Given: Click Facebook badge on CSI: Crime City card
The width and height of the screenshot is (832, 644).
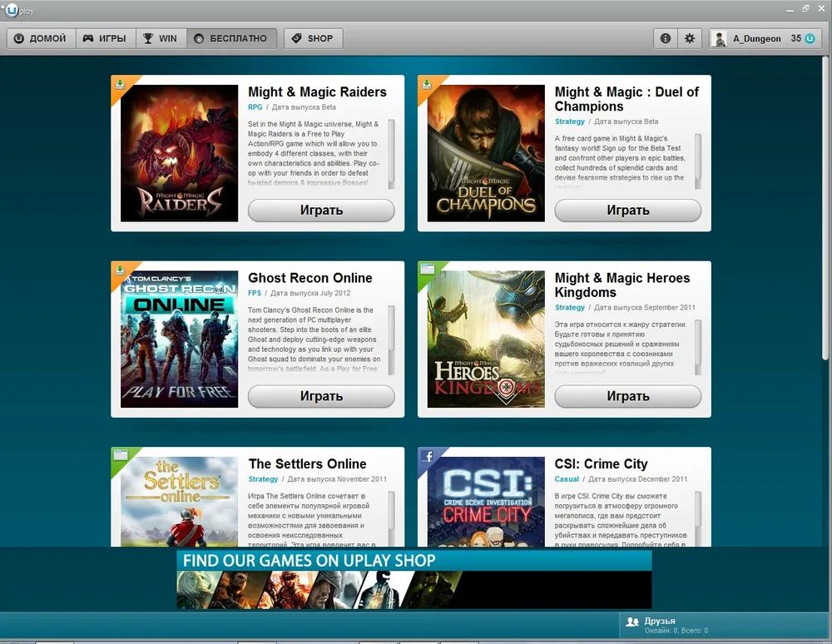Looking at the screenshot, I should click(x=428, y=456).
